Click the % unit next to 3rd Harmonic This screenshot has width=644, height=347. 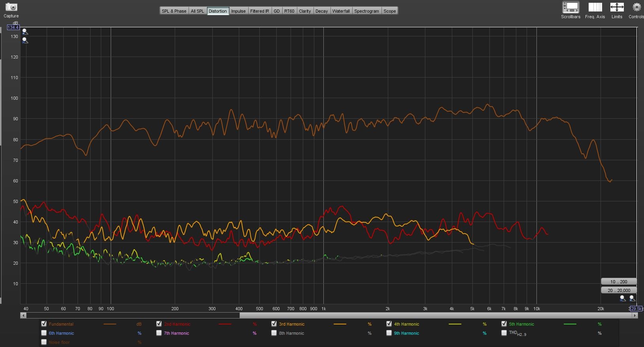point(370,324)
